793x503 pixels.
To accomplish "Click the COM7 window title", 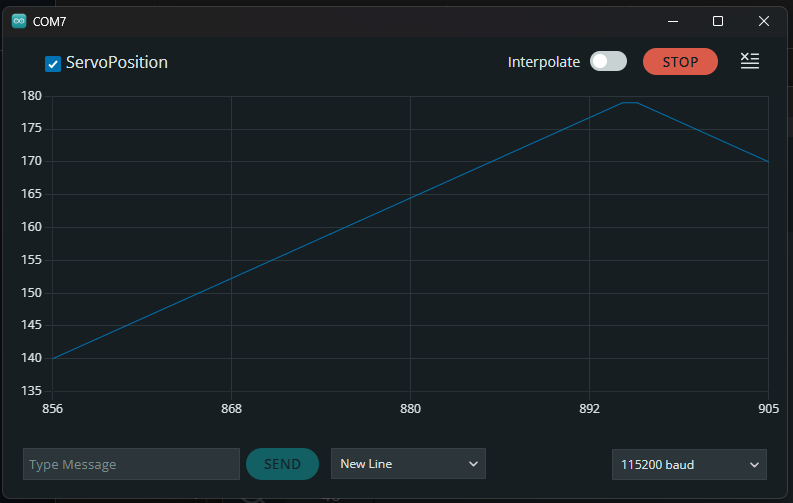I will point(50,22).
